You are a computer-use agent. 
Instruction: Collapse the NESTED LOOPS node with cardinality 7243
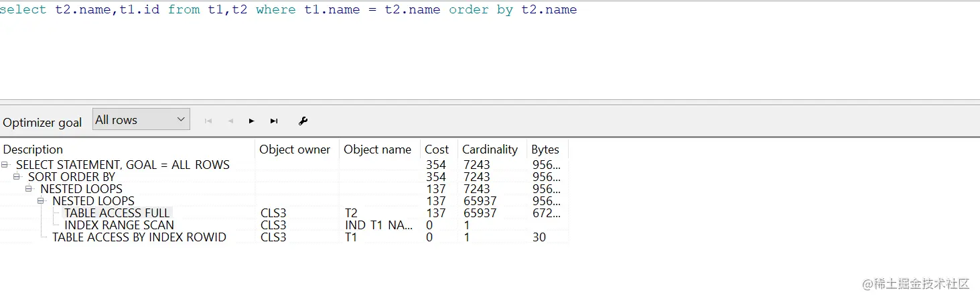pyautogui.click(x=29, y=188)
